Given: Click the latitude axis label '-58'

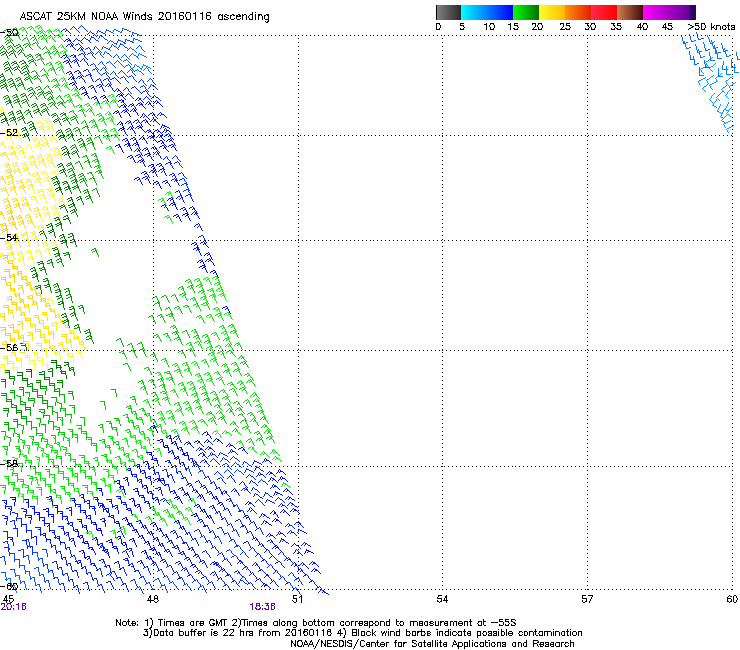Looking at the screenshot, I should point(9,464).
